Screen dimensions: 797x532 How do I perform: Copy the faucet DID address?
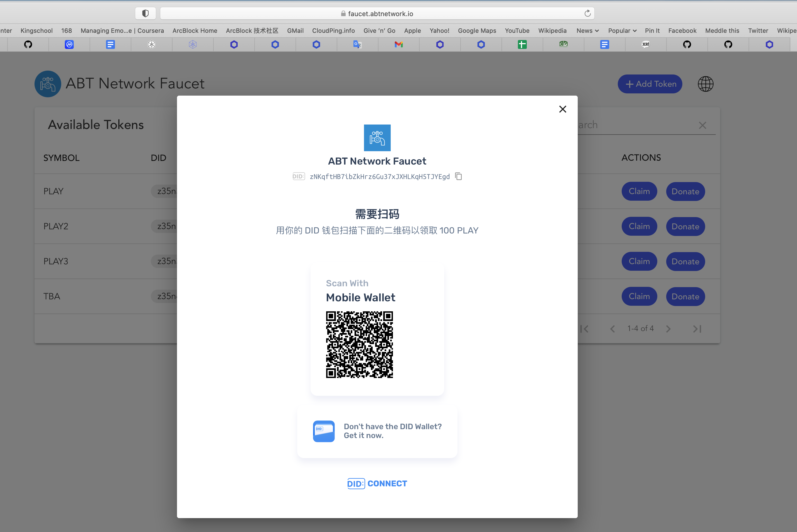[458, 176]
